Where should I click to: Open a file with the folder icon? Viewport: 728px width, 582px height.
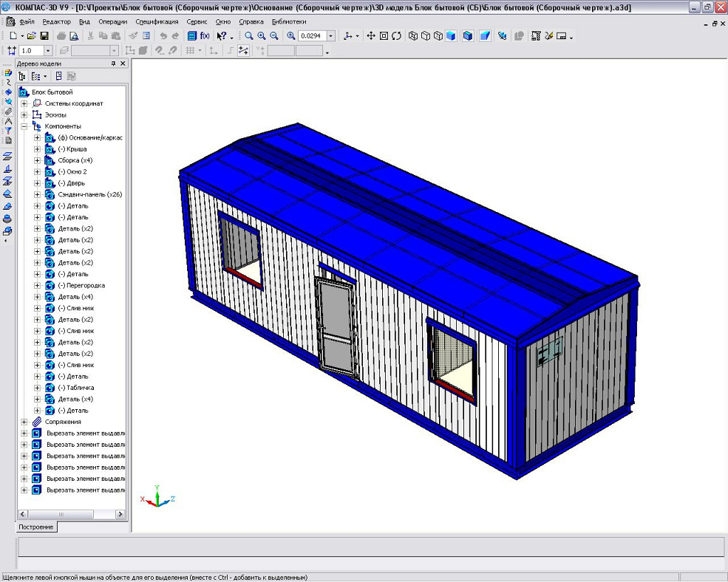click(x=32, y=35)
